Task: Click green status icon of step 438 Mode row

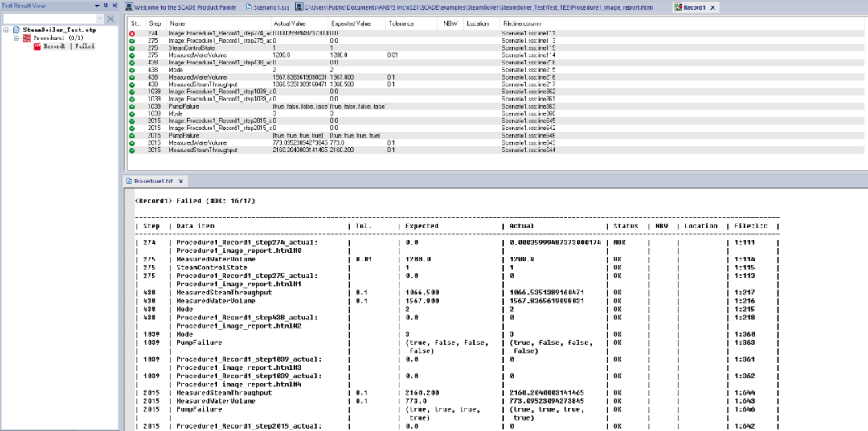Action: (x=133, y=70)
